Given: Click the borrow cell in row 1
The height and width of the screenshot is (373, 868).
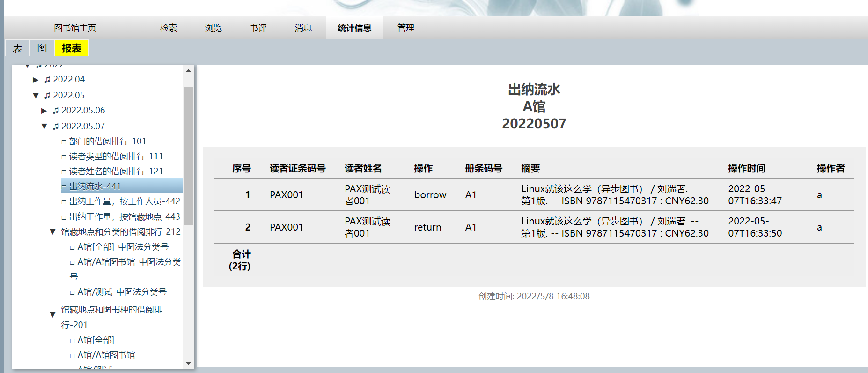Looking at the screenshot, I should click(430, 195).
